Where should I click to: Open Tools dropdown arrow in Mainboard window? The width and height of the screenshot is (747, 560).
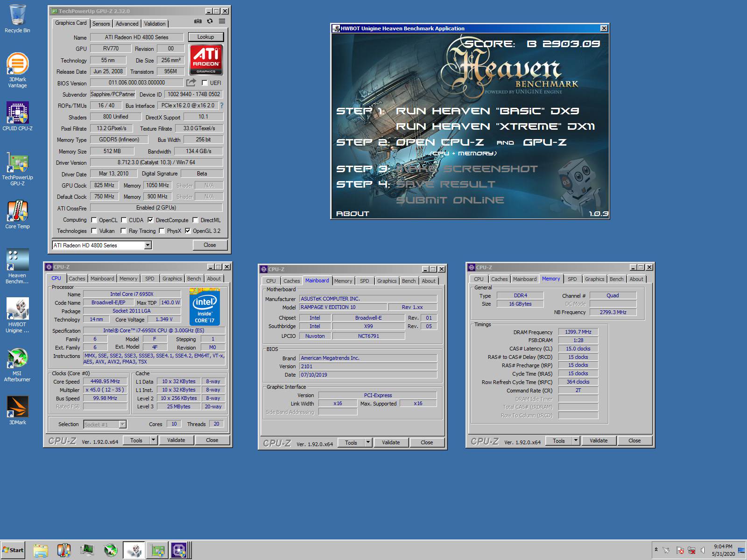click(368, 442)
